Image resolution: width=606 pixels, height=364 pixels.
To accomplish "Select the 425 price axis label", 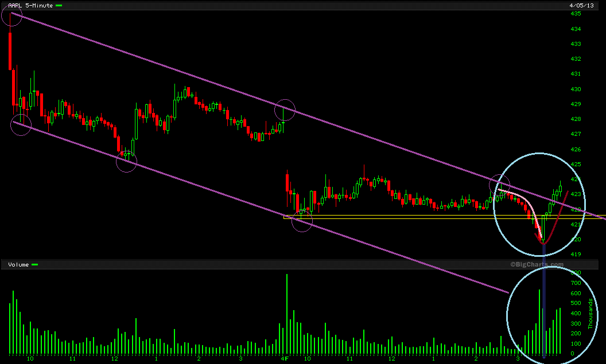I will (x=576, y=165).
